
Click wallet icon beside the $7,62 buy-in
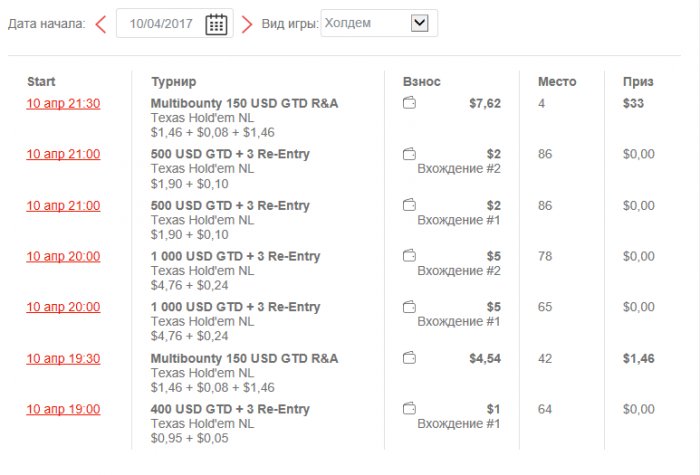click(x=409, y=103)
